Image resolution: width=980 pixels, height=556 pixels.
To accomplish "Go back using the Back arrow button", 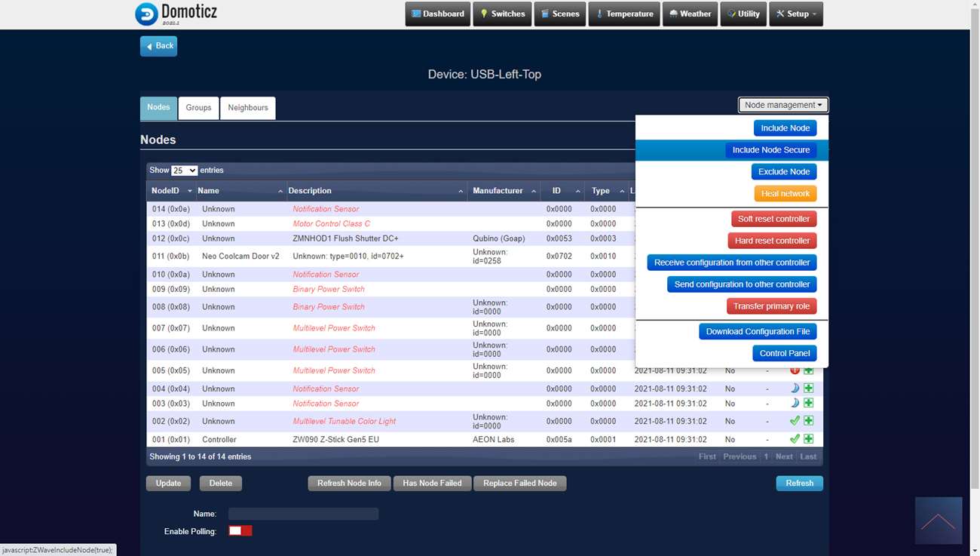I will pos(158,46).
